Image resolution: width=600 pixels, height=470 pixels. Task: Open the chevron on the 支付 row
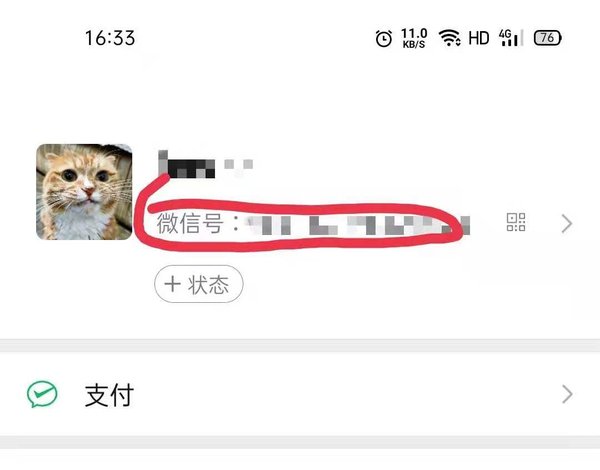coord(567,395)
